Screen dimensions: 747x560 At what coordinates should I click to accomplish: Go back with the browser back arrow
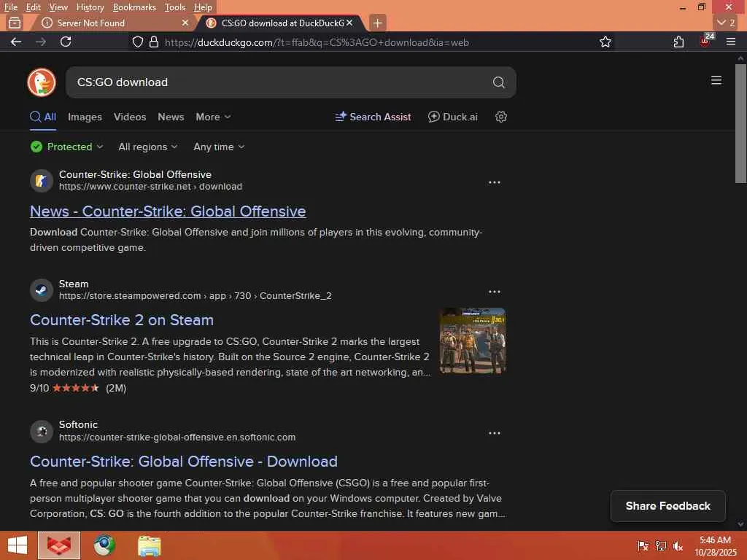tap(16, 42)
